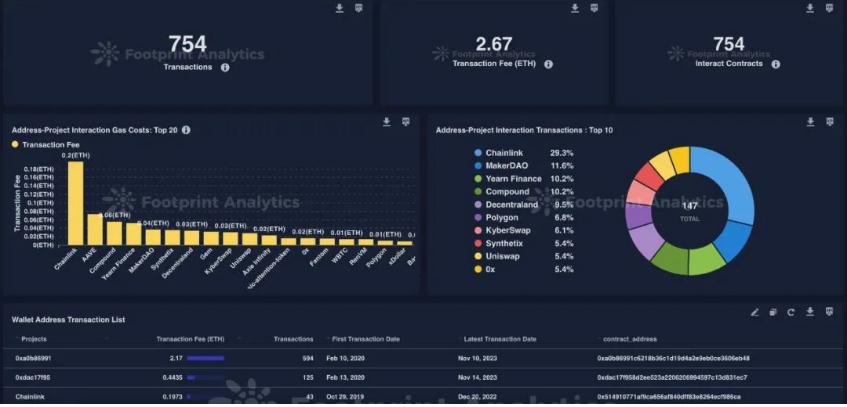847x407 pixels.
Task: Download the Gas Costs Top 20 chart
Action: click(387, 122)
